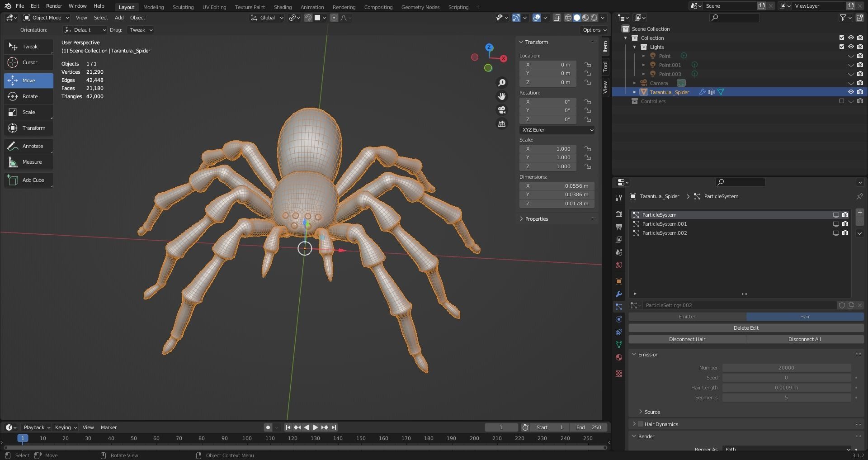This screenshot has height=460, width=868.
Task: Switch to the Sculpting workspace tab
Action: tap(183, 7)
